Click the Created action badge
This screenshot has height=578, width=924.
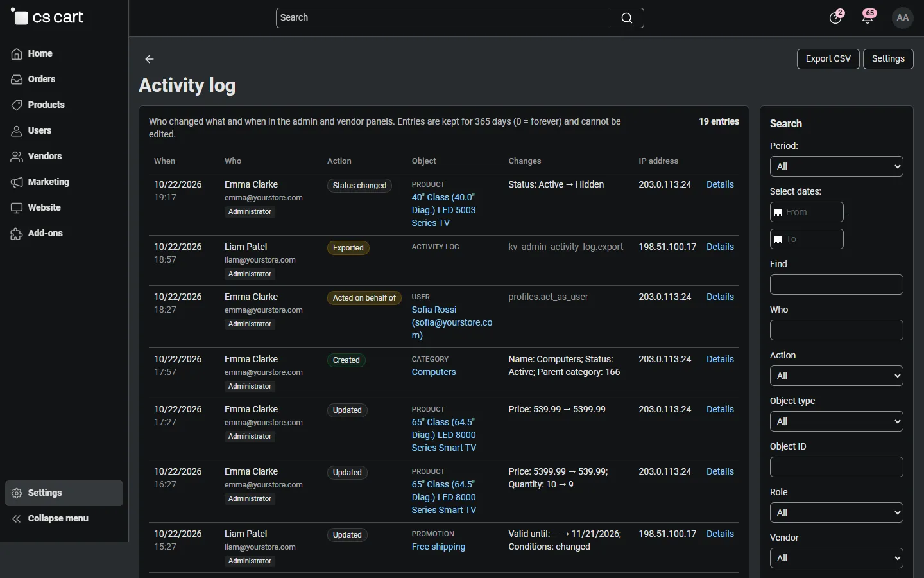[346, 360]
